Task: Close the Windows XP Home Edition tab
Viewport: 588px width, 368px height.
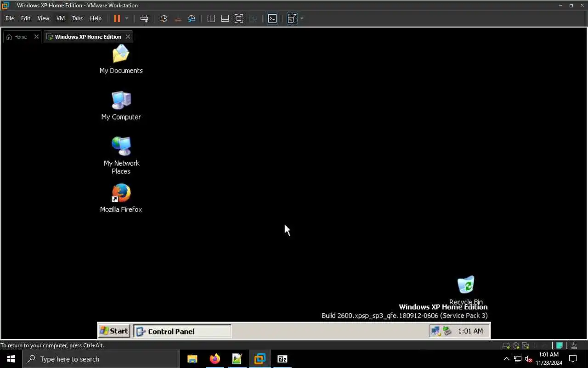Action: point(128,37)
